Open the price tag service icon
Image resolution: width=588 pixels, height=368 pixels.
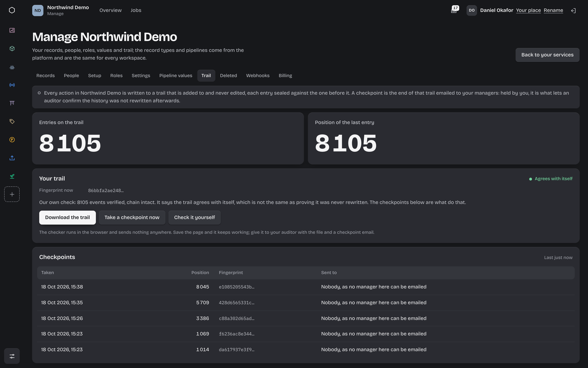[12, 121]
